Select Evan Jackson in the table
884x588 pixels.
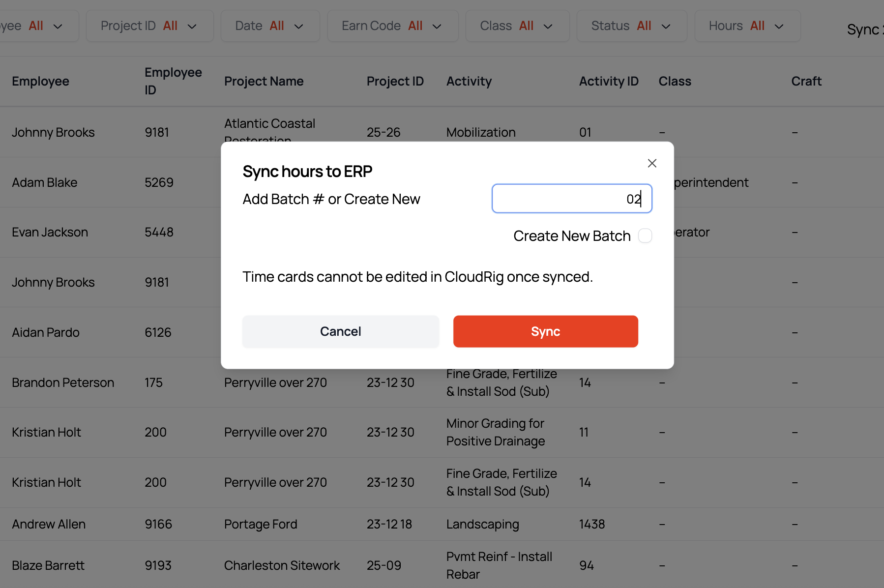50,232
